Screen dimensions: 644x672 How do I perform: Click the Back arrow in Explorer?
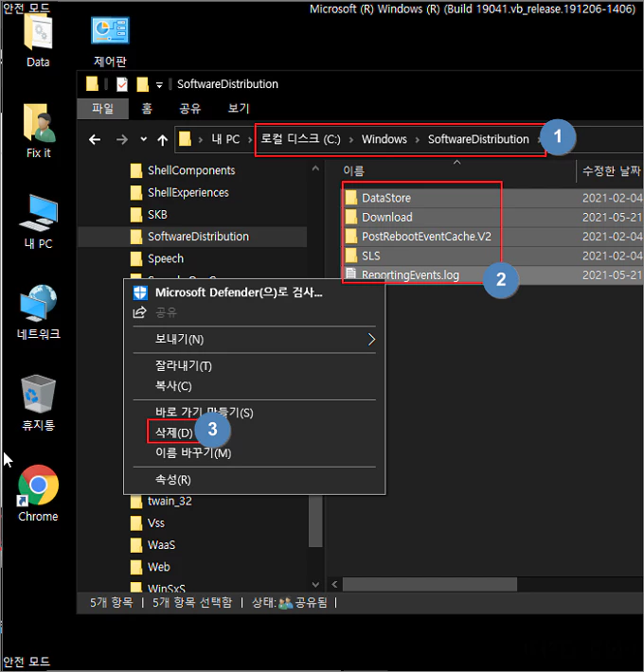(95, 139)
